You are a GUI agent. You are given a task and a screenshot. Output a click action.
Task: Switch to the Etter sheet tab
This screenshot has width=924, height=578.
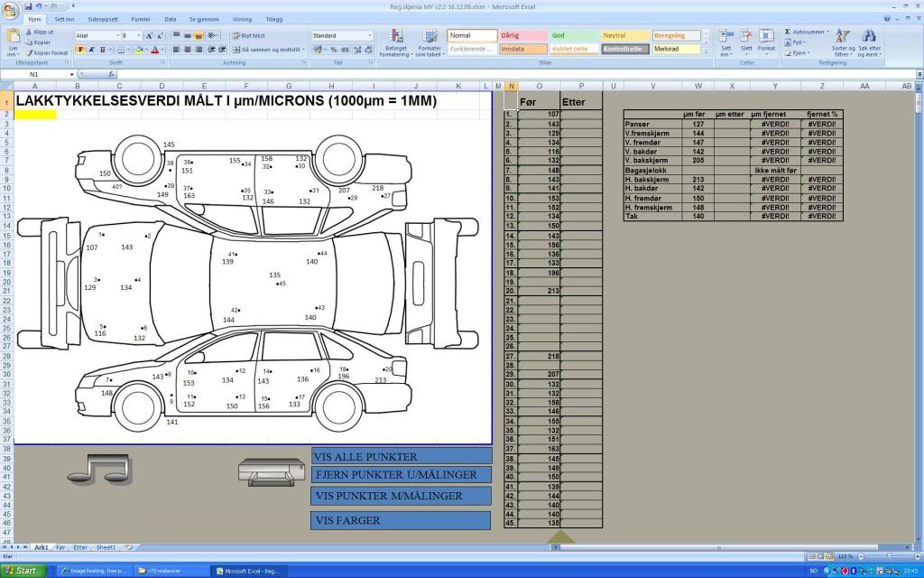[80, 547]
